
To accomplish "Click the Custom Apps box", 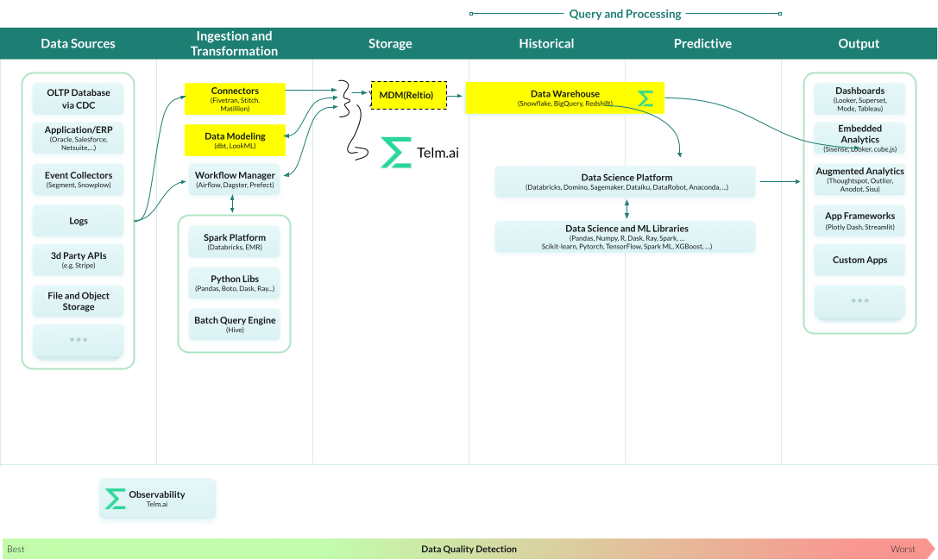I will click(859, 260).
